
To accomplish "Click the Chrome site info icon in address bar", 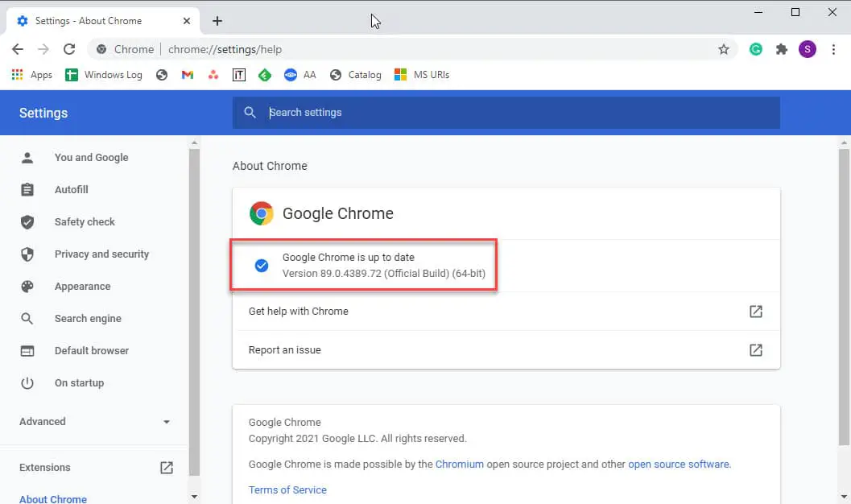I will click(x=101, y=49).
